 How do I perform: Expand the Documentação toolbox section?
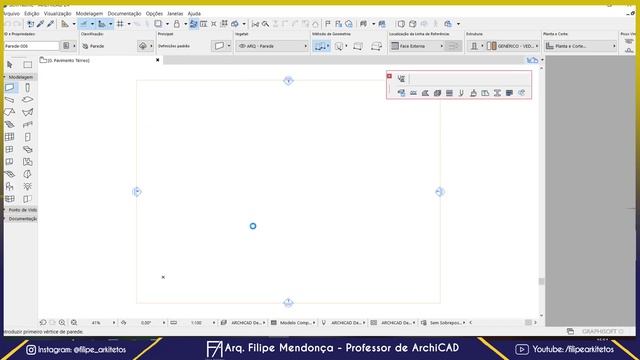pyautogui.click(x=20, y=219)
